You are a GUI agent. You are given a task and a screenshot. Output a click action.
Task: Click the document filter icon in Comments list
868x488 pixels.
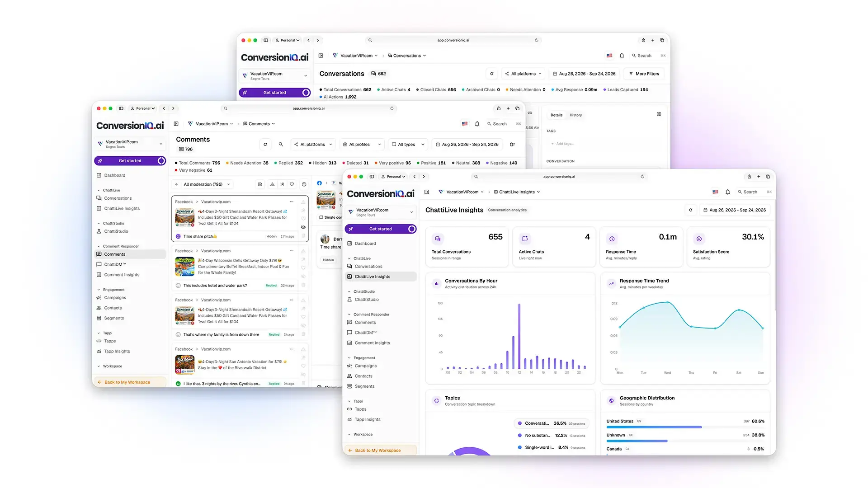260,184
